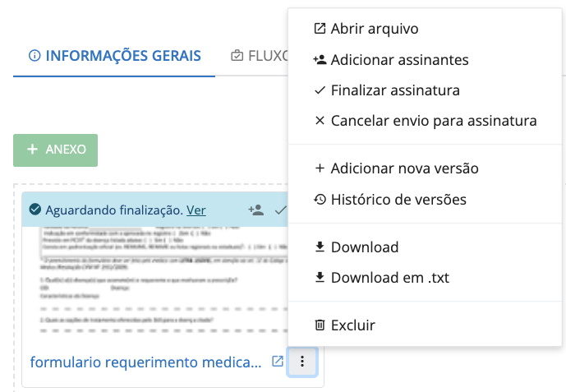Select Adicionar nova versão menu entry
Viewport: 566px width, 392px height.
404,168
